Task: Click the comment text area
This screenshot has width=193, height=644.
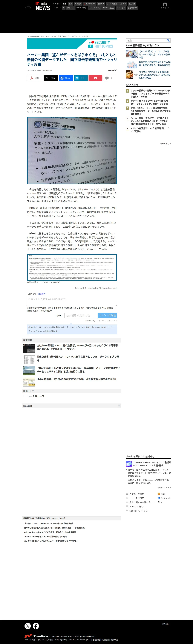Action: pyautogui.click(x=72, y=301)
